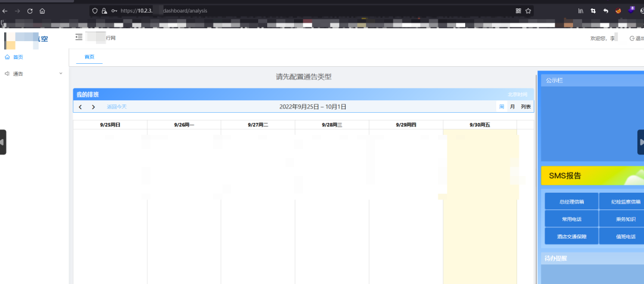Click the key saved-login icon

click(x=114, y=11)
